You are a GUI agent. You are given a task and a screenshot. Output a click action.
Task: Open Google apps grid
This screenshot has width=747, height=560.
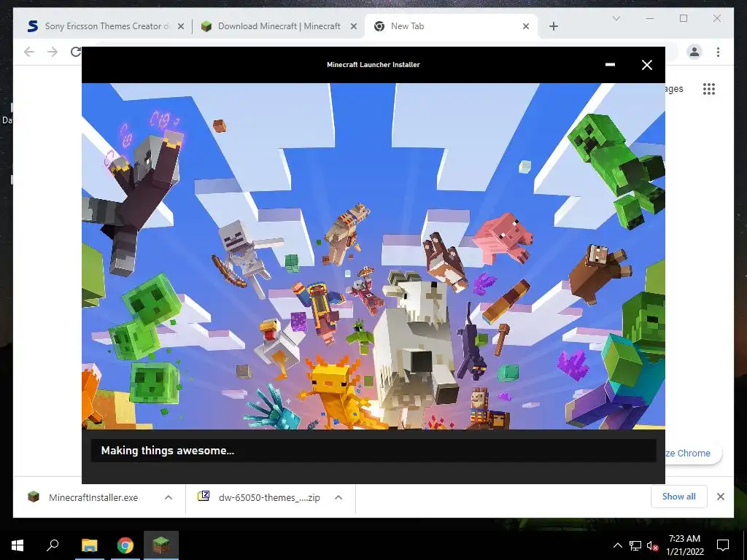[x=709, y=89]
